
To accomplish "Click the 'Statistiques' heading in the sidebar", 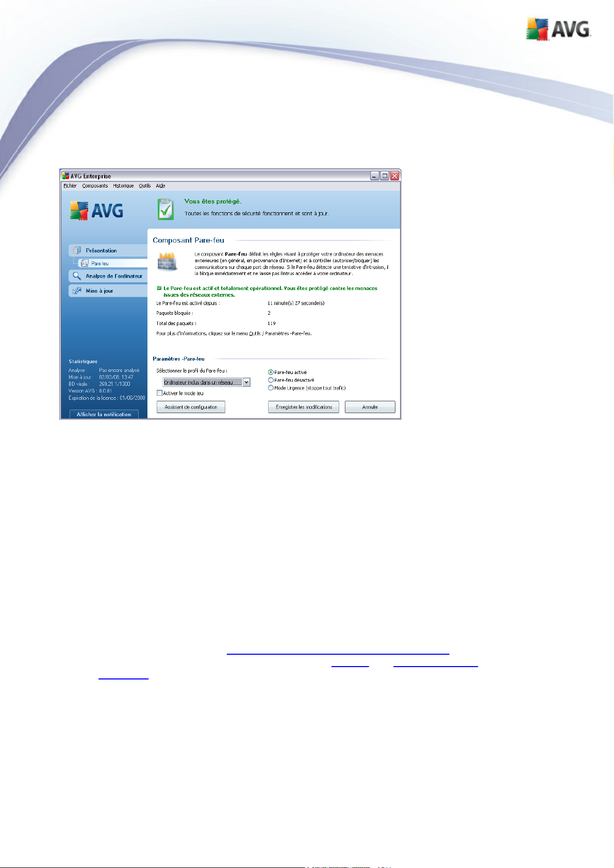I will coord(83,362).
